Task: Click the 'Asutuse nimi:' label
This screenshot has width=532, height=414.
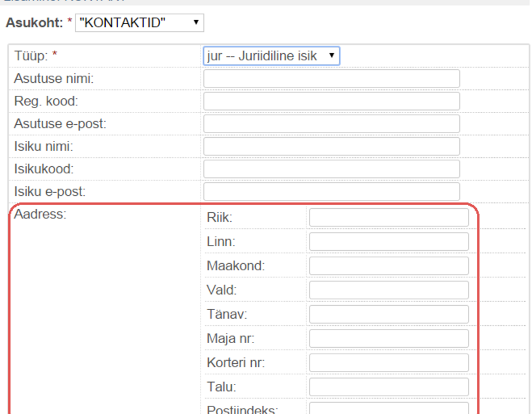Action: point(54,79)
